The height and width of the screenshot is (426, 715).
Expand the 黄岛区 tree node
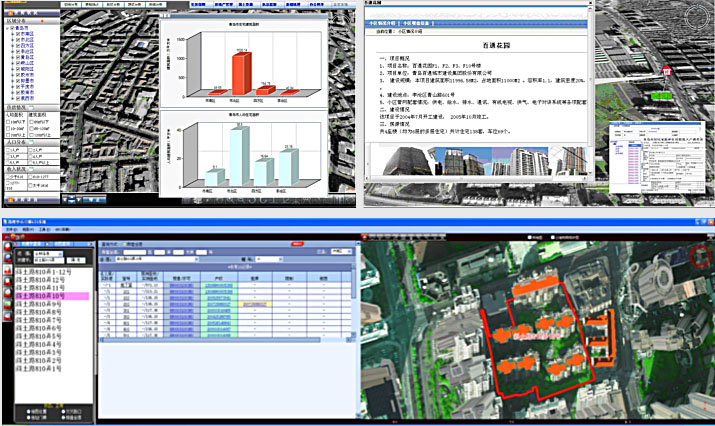[x=12, y=57]
